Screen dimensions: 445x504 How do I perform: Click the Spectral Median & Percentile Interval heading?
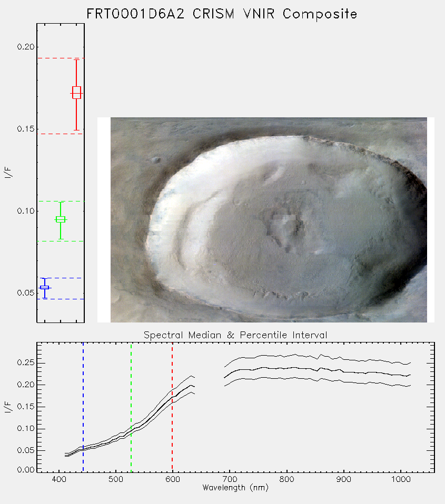pyautogui.click(x=235, y=335)
